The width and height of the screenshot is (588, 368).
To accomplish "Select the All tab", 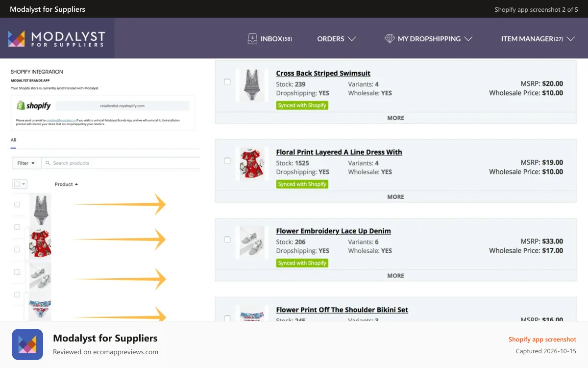I will tap(14, 140).
